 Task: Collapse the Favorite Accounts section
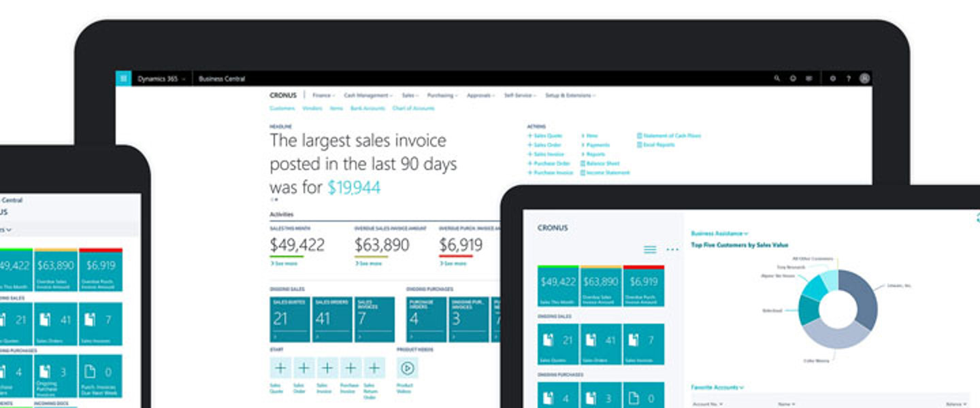(717, 388)
